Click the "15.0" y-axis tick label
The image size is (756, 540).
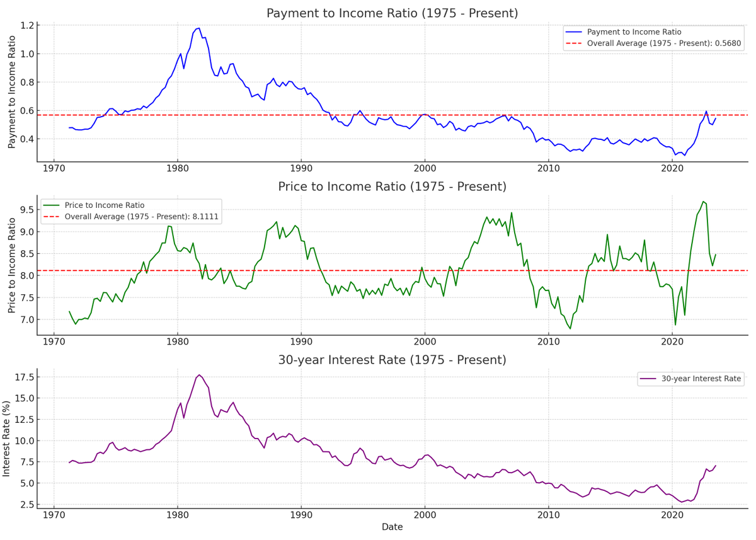pos(24,398)
